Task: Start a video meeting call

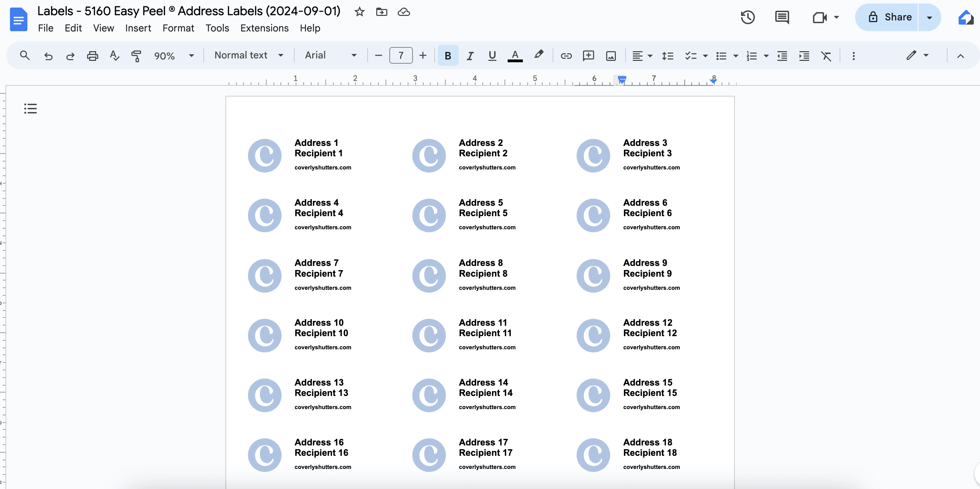Action: (x=820, y=17)
